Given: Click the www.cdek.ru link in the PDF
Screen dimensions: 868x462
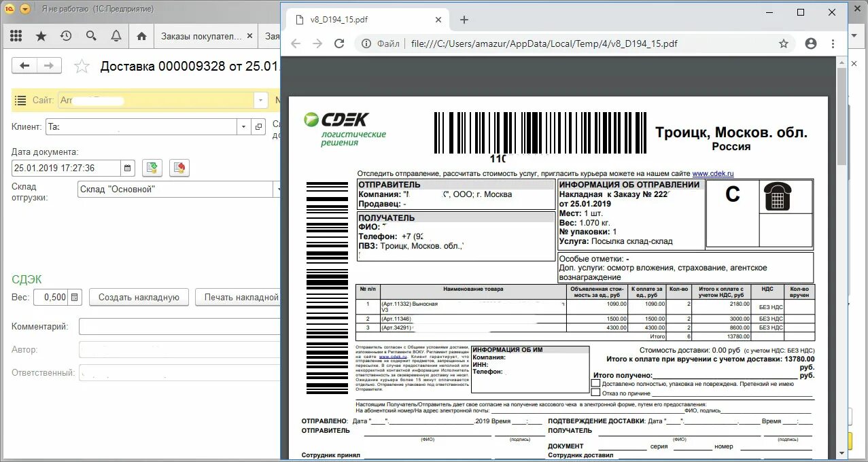Looking at the screenshot, I should coord(713,174).
